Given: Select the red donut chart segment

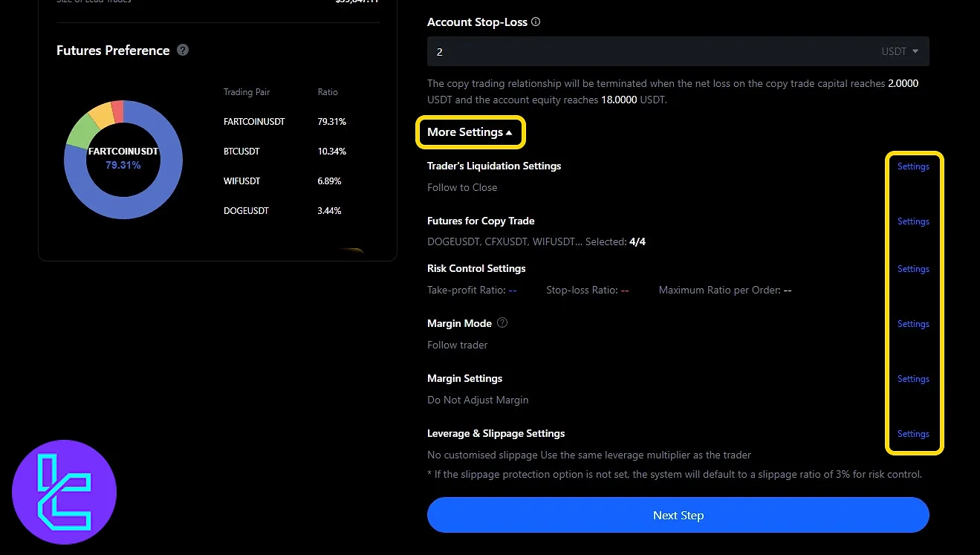Looking at the screenshot, I should click(117, 110).
